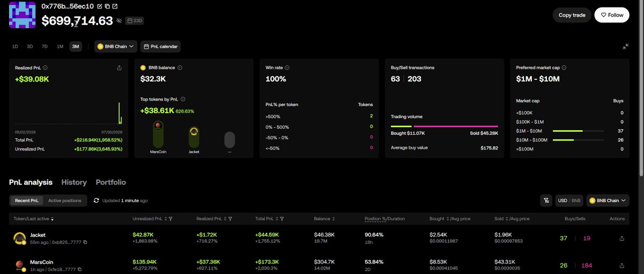
Task: Click the edit wallet name icon
Action: click(x=99, y=6)
